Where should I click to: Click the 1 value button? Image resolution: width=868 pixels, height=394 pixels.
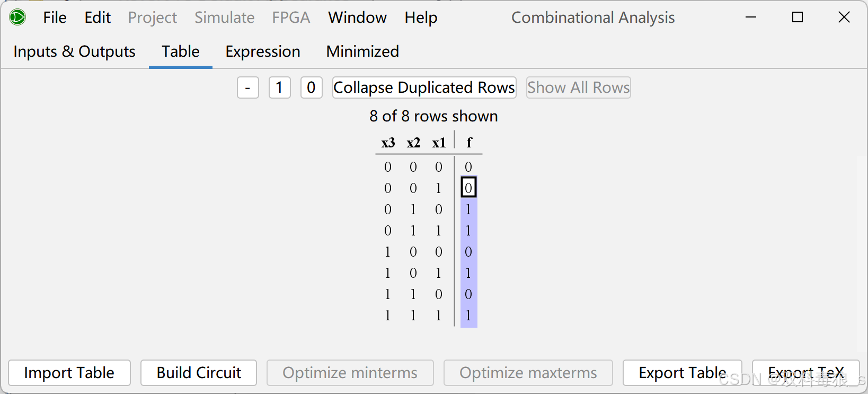[279, 87]
